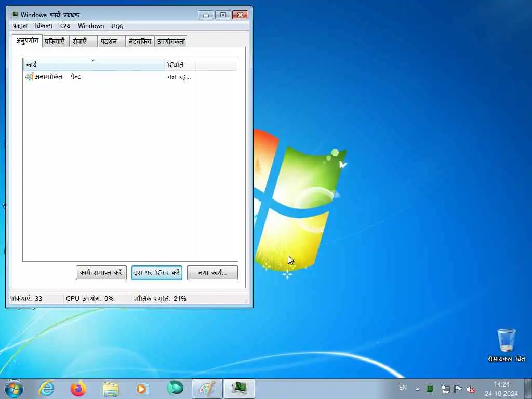This screenshot has width=532, height=399.
Task: Sort tasks by the कार्य column header
Action: pyautogui.click(x=94, y=64)
